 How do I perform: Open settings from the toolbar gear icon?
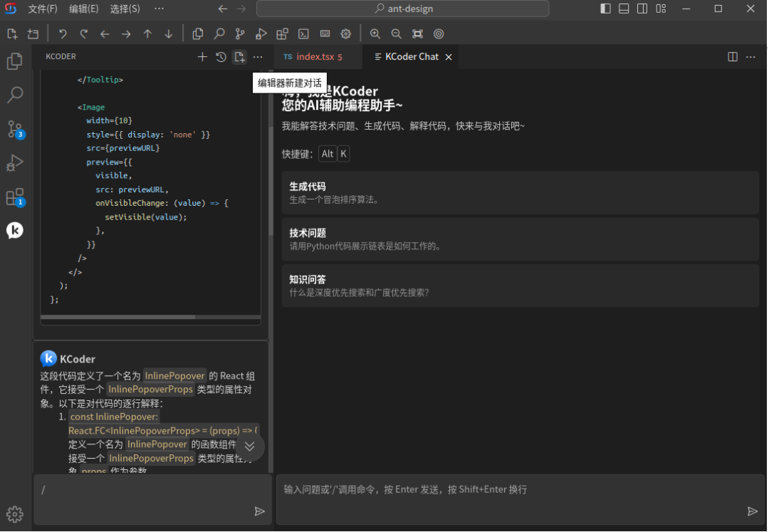point(346,34)
